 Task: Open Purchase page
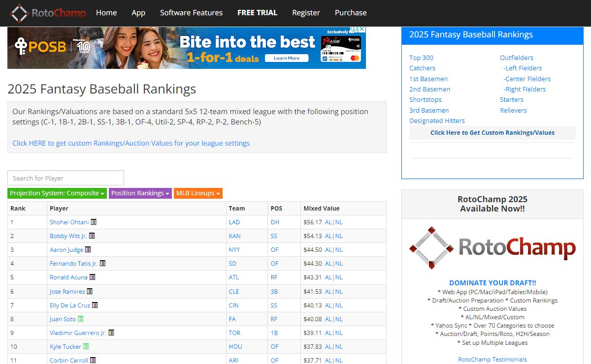pos(351,13)
